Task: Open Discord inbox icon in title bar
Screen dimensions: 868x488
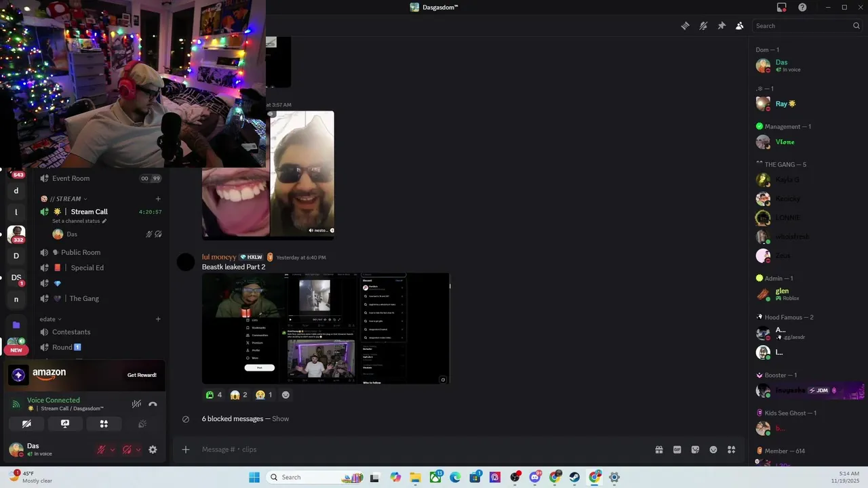Action: [x=782, y=7]
